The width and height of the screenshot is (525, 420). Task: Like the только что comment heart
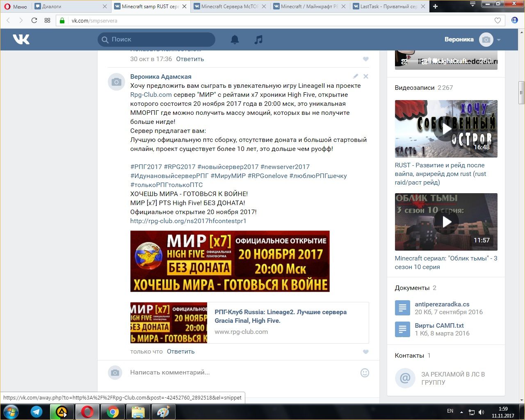366,352
